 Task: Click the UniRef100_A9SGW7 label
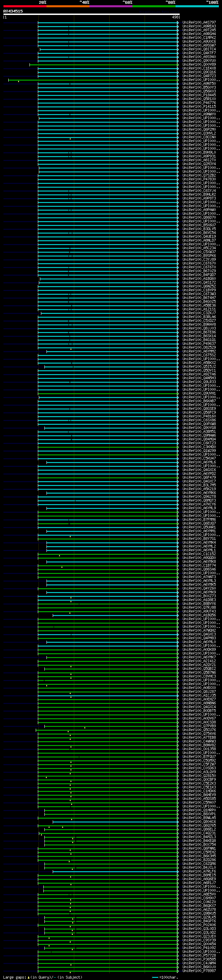coord(199,45)
